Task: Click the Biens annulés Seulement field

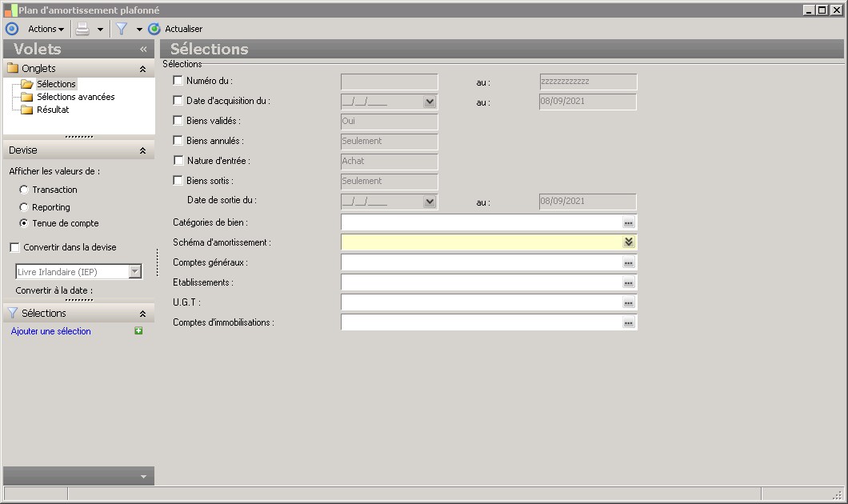Action: pos(390,142)
